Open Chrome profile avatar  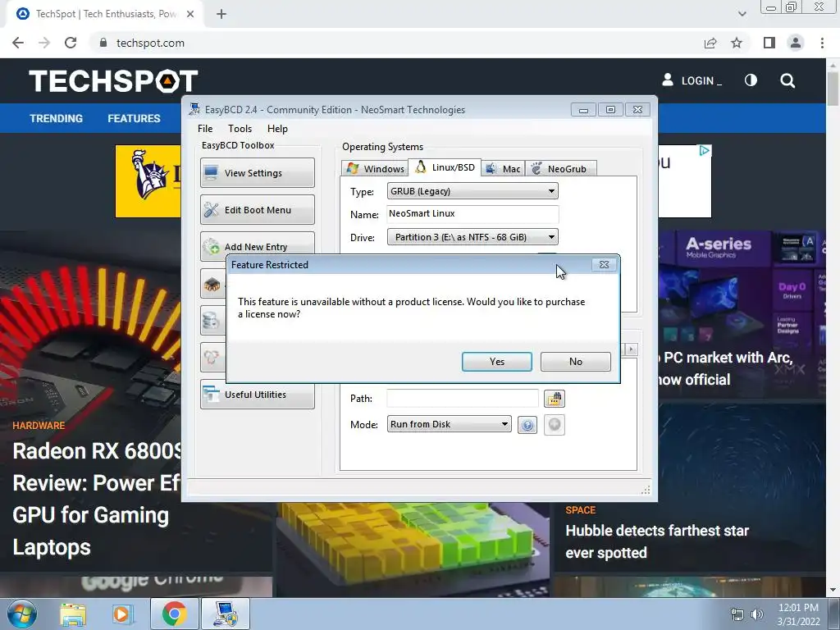(x=796, y=43)
